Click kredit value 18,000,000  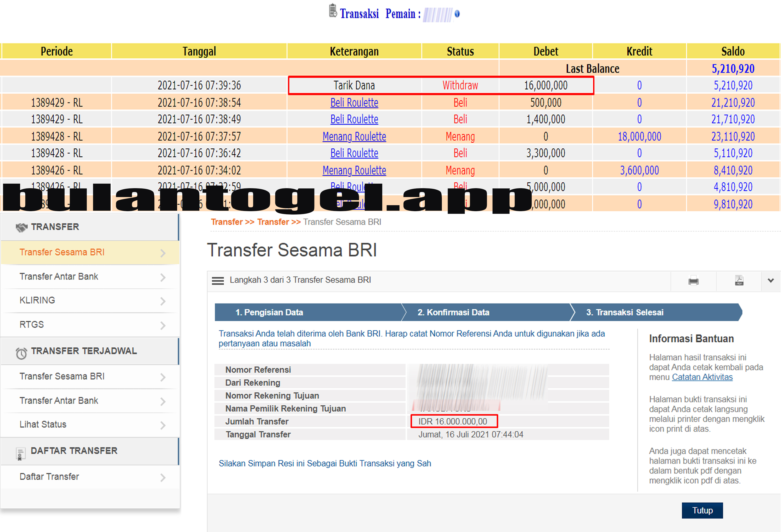639,136
